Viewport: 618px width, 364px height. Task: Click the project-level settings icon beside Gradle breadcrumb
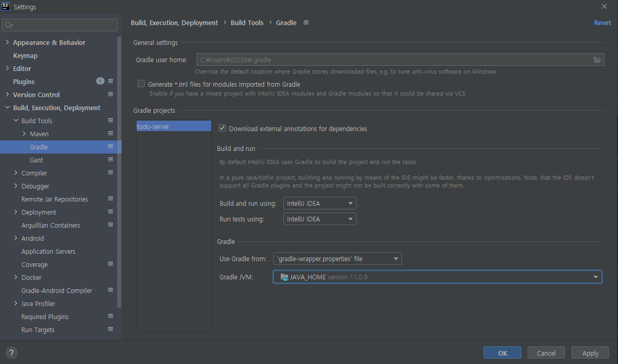(x=306, y=23)
